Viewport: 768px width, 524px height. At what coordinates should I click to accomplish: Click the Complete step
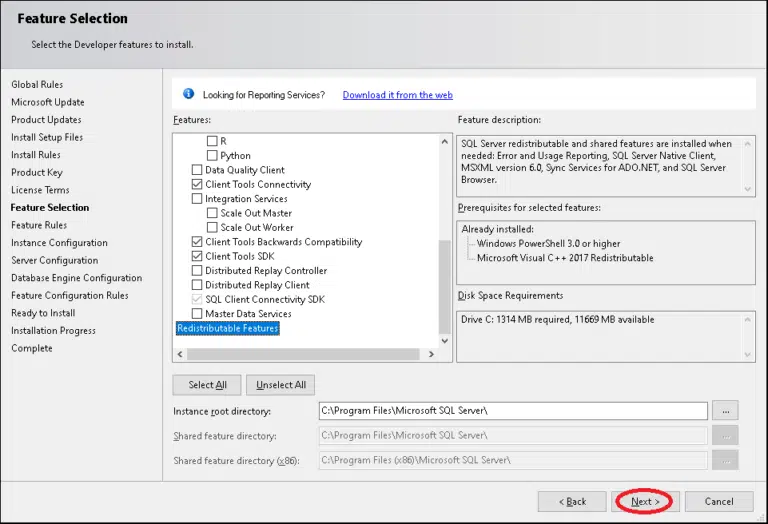pos(32,348)
